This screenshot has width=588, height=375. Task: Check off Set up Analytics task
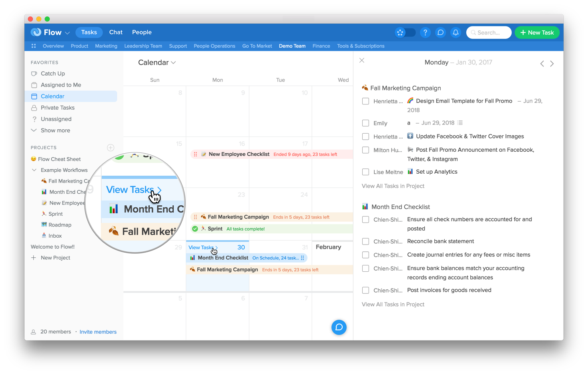[365, 172]
